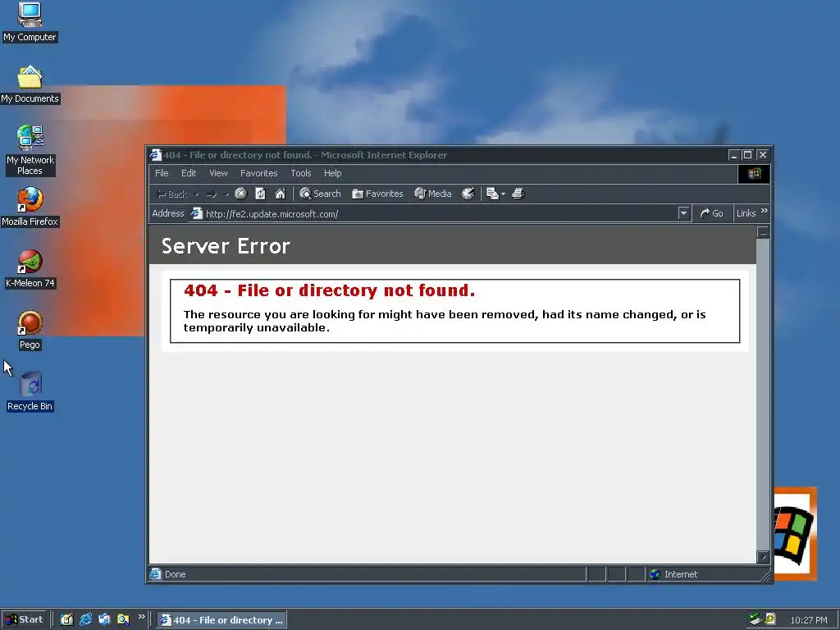Click the scroll down arrow of the page

coord(763,557)
